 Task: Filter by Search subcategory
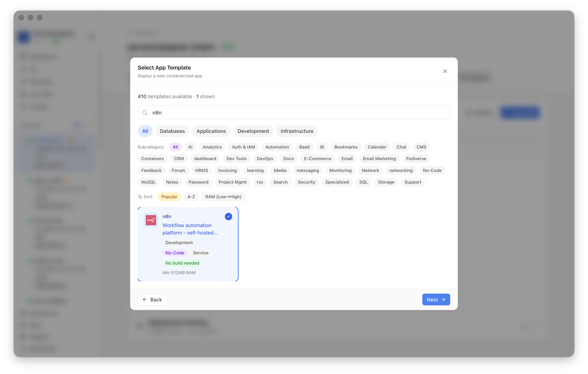click(280, 182)
